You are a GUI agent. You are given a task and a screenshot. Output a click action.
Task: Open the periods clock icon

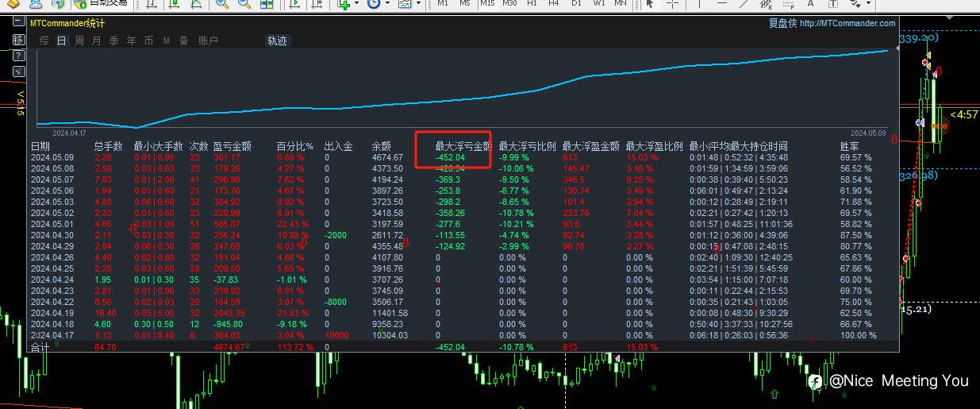[373, 4]
